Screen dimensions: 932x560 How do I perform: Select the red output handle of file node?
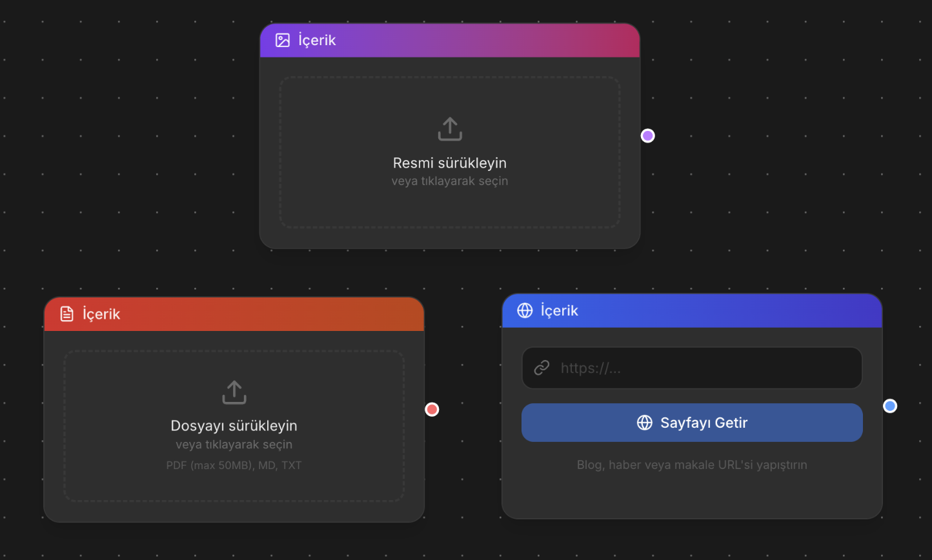432,410
